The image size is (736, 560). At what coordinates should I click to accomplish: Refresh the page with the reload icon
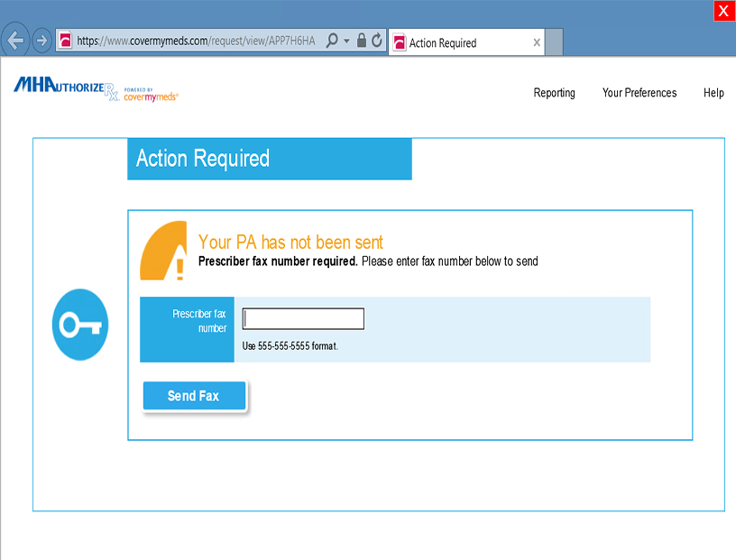coord(376,41)
